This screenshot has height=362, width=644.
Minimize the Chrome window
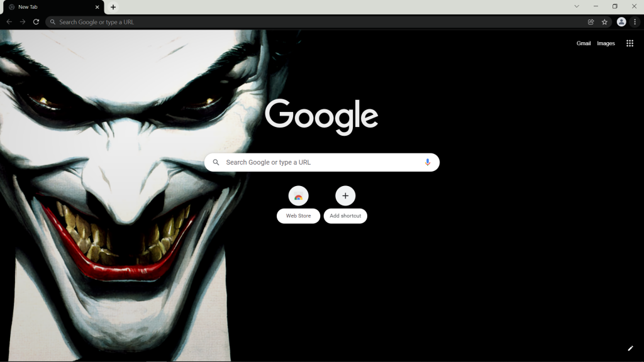(596, 6)
